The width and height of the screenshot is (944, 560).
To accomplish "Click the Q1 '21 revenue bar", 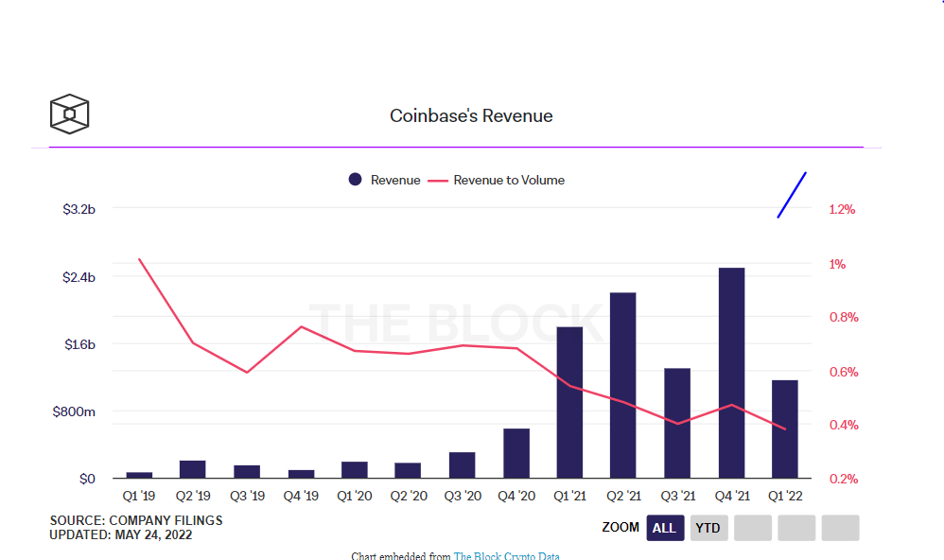I will point(569,402).
